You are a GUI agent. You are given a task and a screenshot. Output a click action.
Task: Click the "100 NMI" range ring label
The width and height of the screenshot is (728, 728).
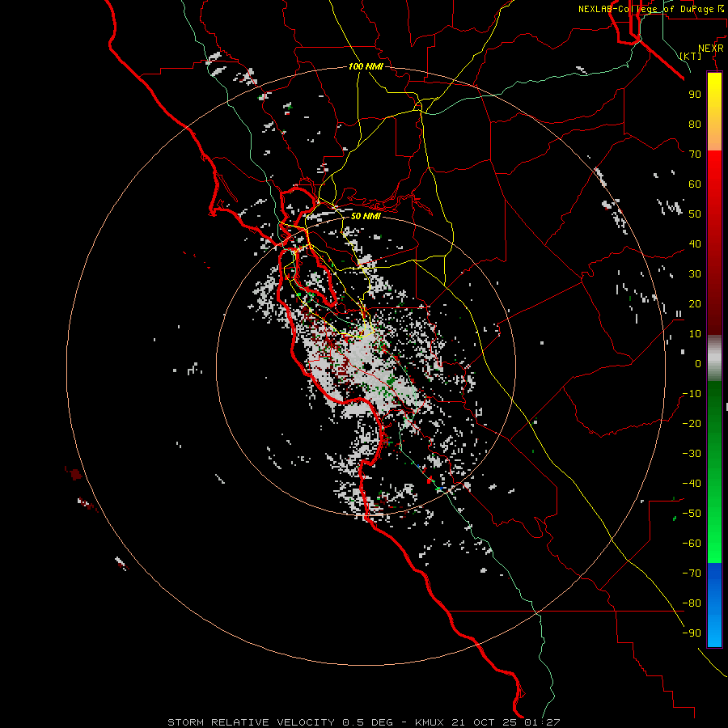366,66
